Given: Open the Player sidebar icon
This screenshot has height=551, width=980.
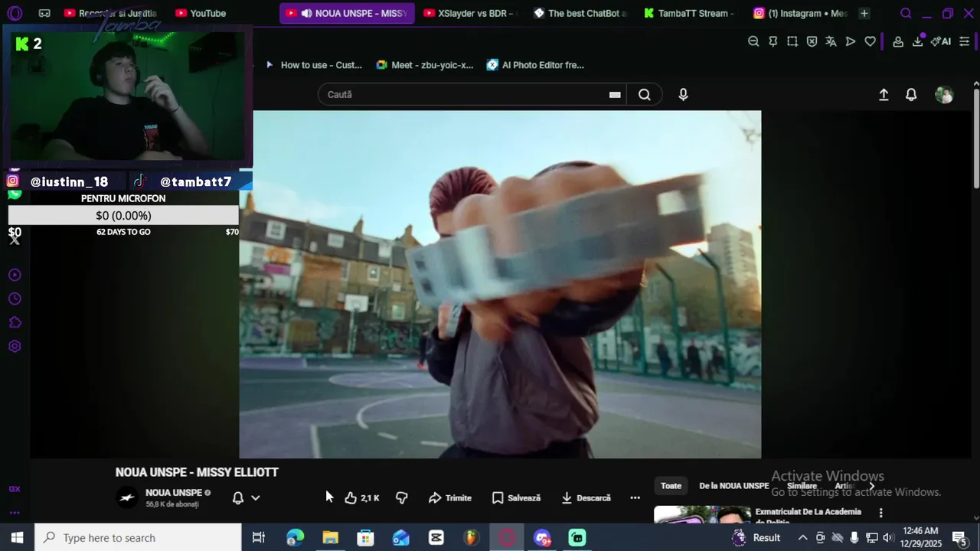Looking at the screenshot, I should coord(15,275).
